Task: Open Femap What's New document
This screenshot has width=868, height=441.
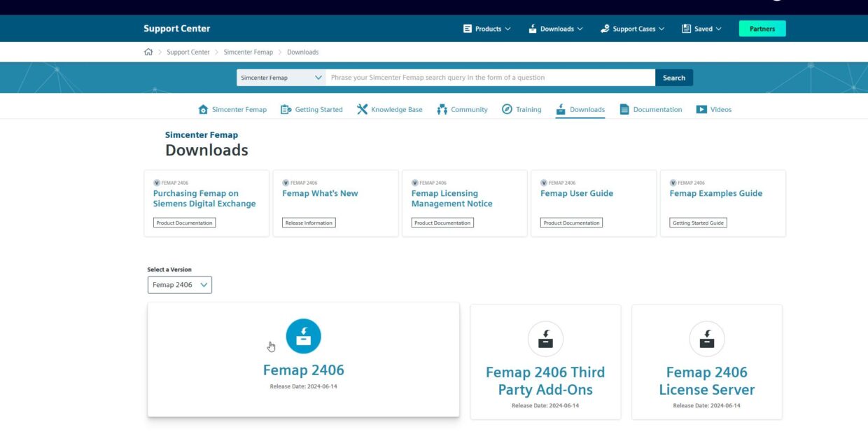Action: click(320, 194)
